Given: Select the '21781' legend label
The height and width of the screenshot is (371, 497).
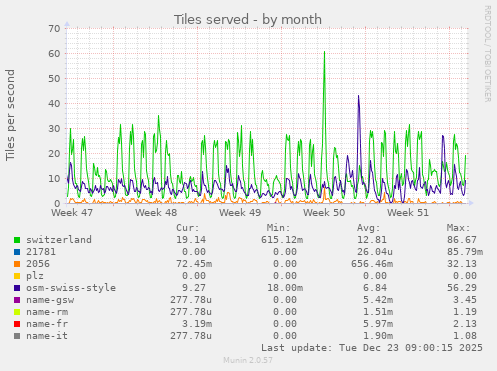Looking at the screenshot, I should 41,252.
